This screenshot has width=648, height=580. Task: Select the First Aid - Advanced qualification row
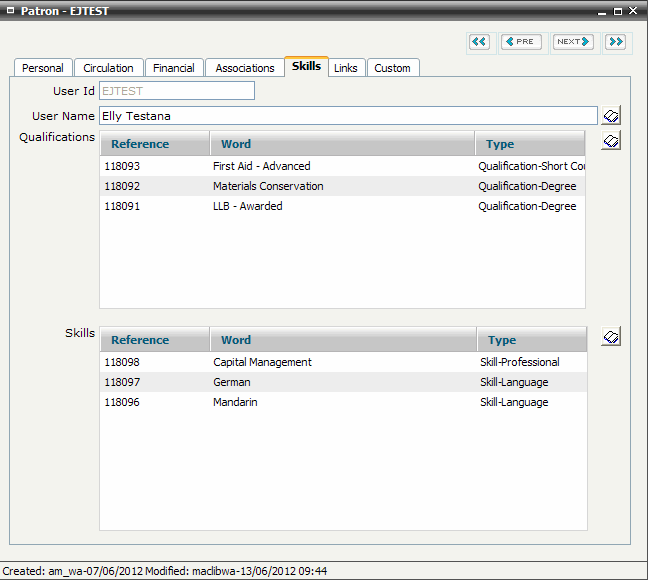(262, 166)
